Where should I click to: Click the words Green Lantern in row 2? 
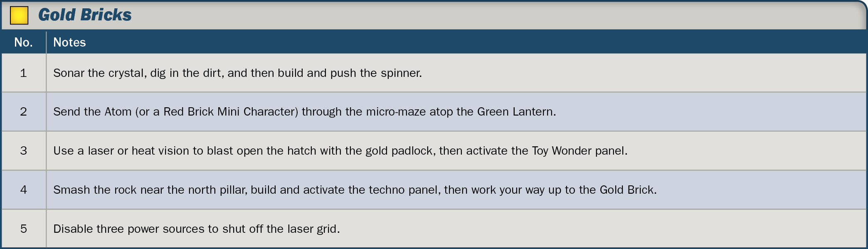515,112
